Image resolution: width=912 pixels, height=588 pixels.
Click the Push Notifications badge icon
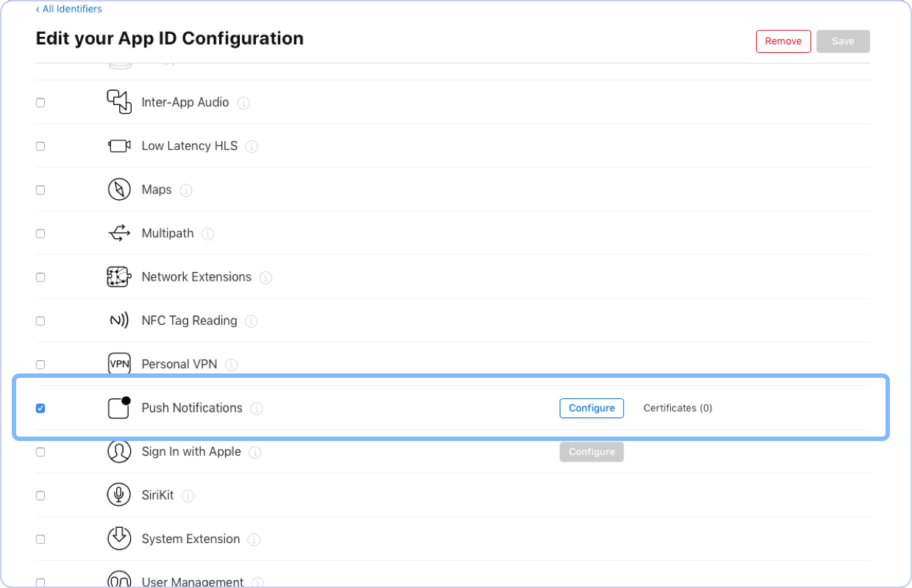tap(118, 408)
